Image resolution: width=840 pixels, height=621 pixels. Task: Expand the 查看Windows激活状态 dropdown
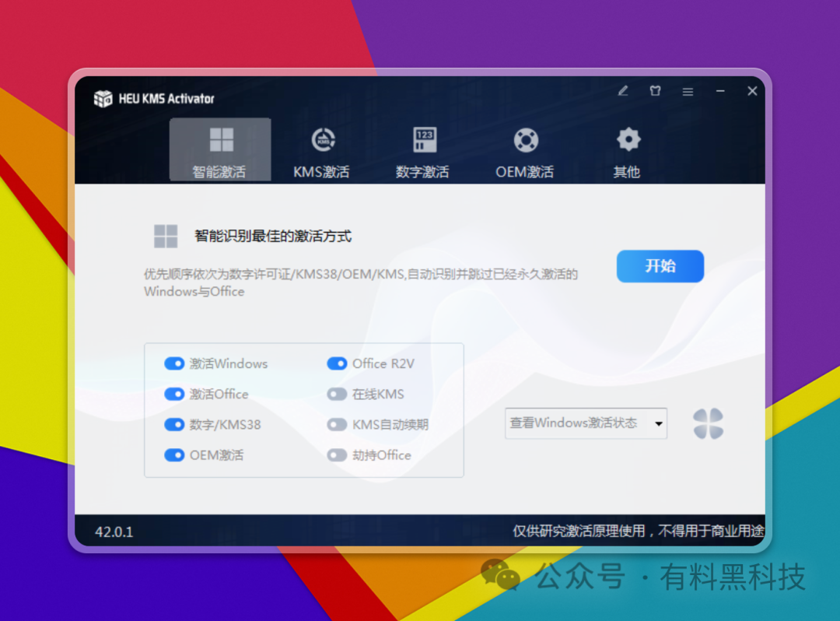click(586, 423)
